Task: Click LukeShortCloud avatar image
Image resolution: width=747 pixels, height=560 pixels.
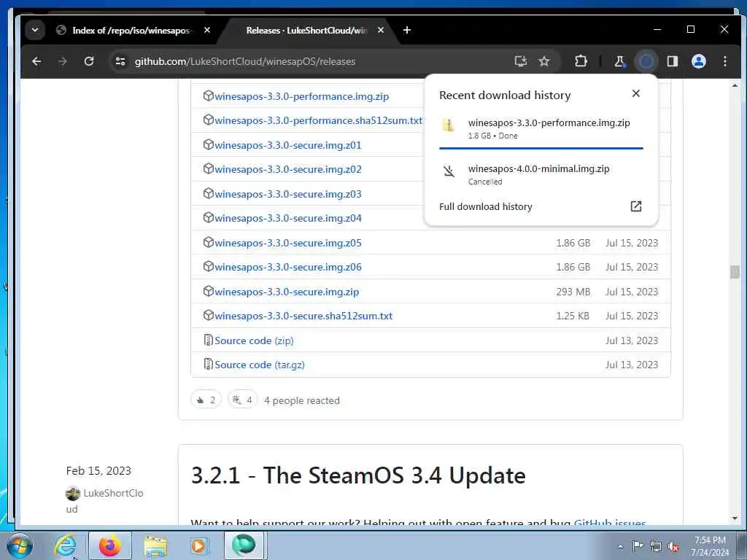Action: tap(72, 494)
